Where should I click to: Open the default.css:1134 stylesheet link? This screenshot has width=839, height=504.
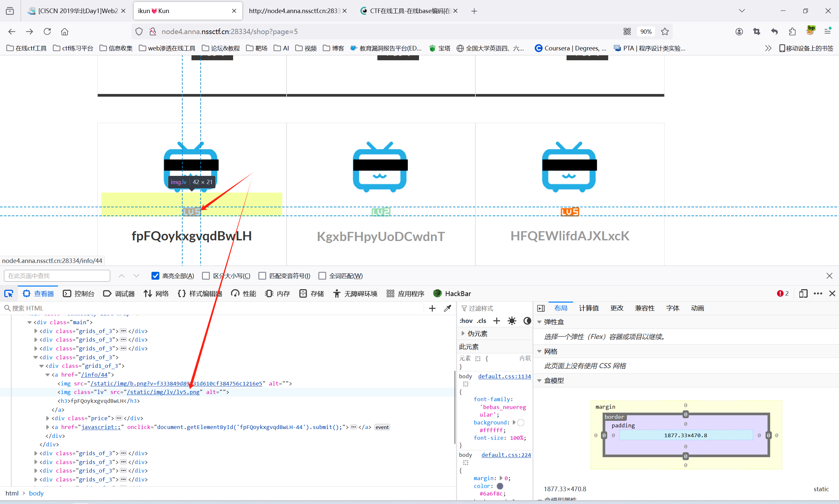[504, 376]
